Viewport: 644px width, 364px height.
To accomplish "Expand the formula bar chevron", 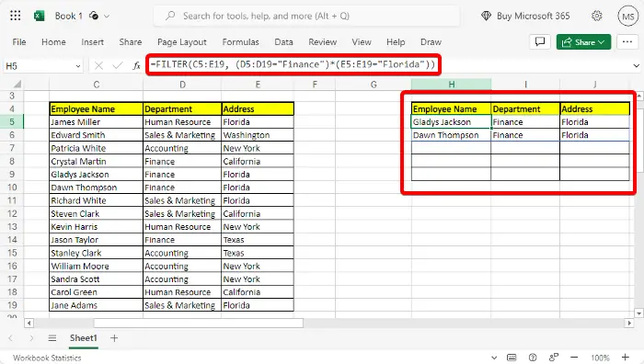I will 637,65.
